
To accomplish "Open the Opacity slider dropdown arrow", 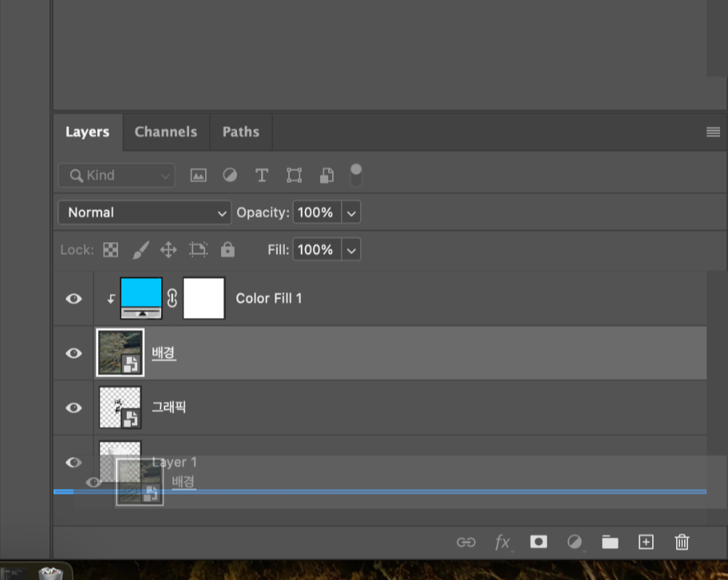I will click(351, 213).
